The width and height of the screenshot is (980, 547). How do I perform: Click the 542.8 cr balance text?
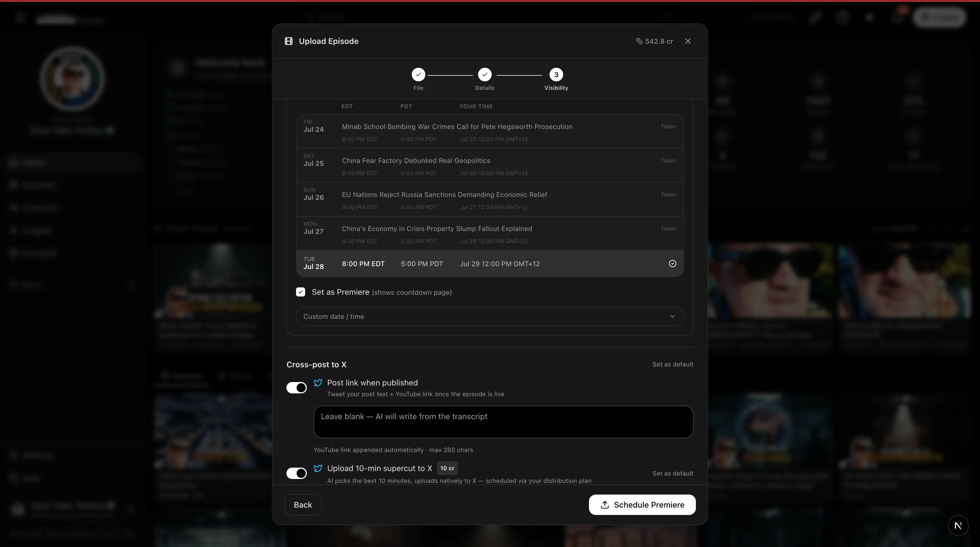point(659,41)
